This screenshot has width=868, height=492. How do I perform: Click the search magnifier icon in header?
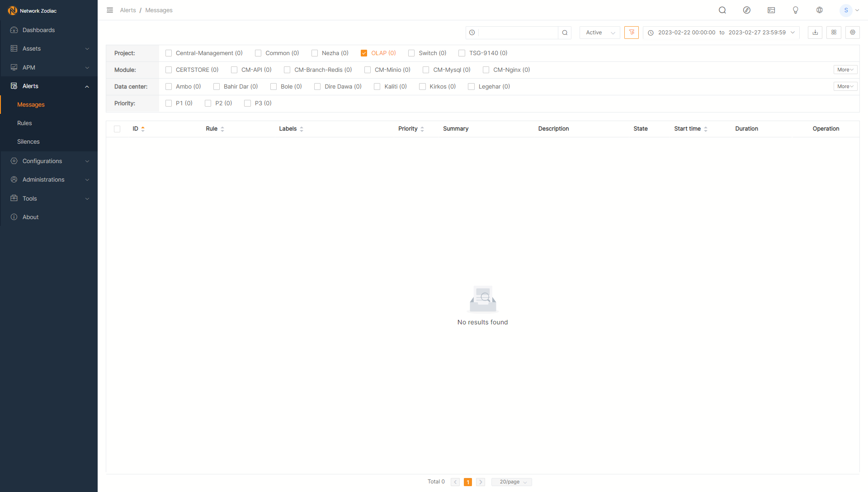point(722,10)
